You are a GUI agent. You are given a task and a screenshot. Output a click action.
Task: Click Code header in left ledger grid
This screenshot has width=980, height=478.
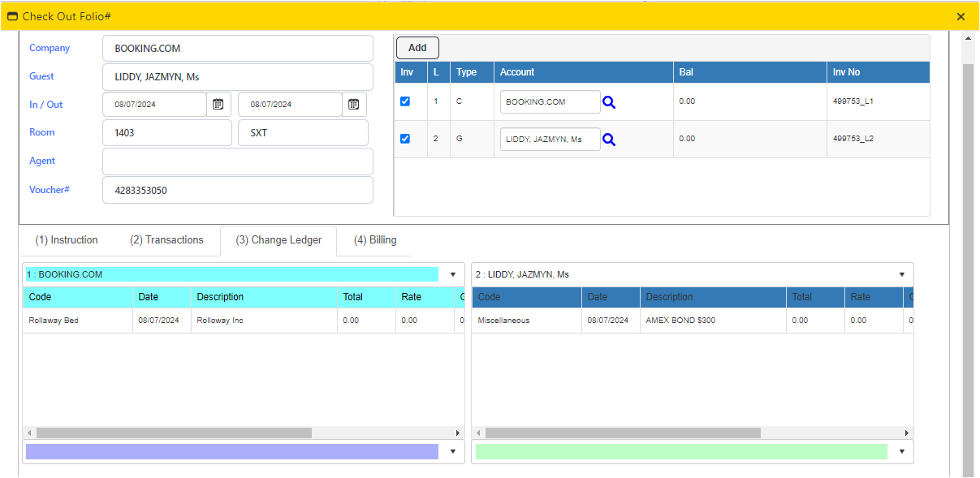point(78,297)
